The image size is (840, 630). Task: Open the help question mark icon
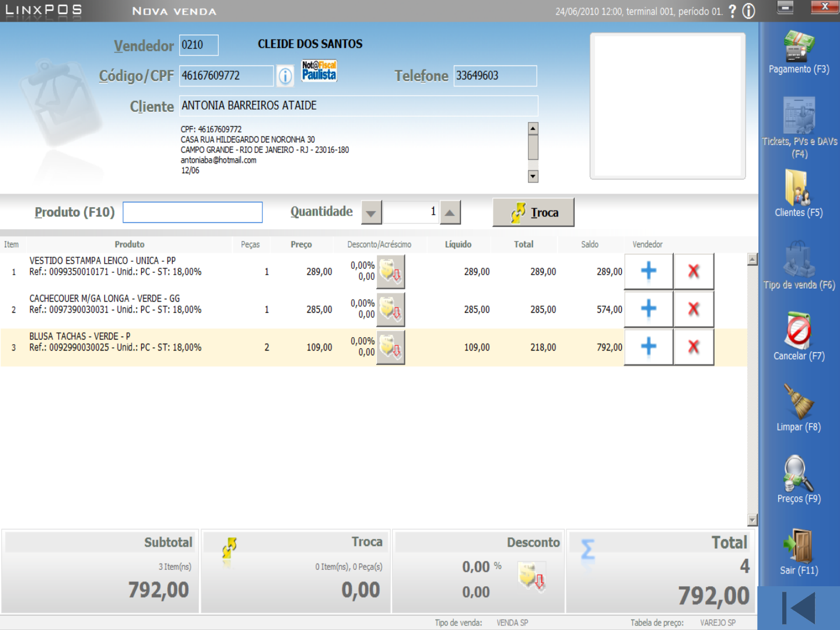(x=733, y=11)
